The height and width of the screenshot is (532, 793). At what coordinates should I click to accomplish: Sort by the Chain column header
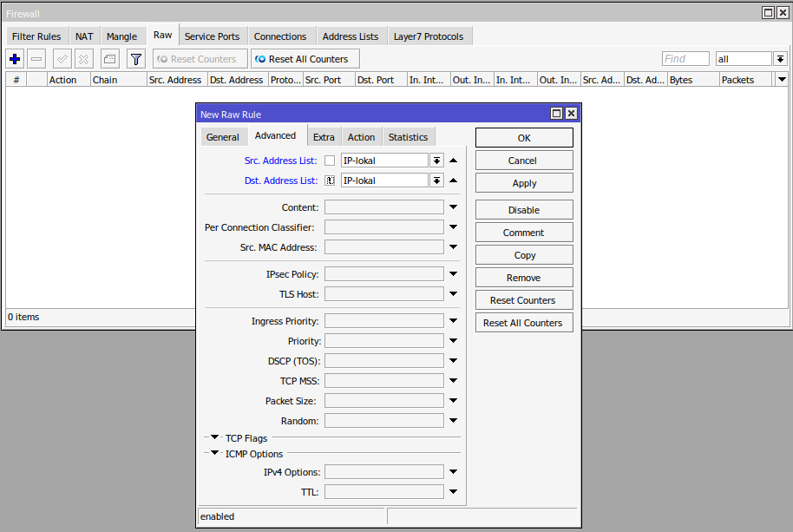[x=118, y=80]
